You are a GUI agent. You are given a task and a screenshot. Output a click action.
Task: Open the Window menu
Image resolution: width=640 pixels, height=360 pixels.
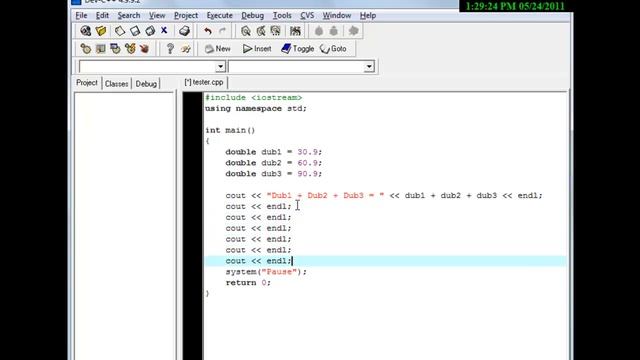point(337,16)
